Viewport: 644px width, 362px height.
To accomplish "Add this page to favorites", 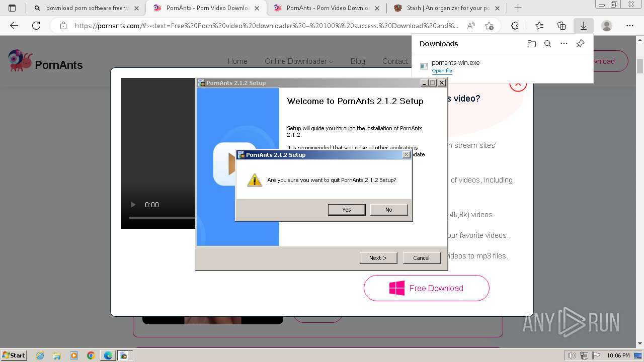I will (489, 26).
